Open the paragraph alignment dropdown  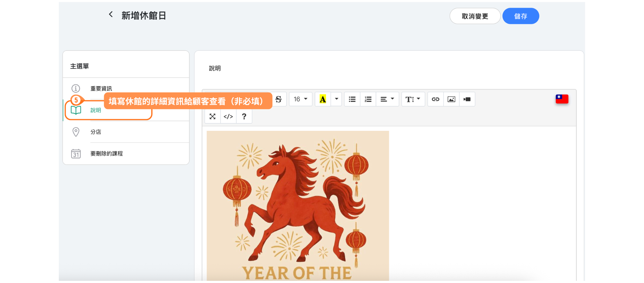coord(387,99)
